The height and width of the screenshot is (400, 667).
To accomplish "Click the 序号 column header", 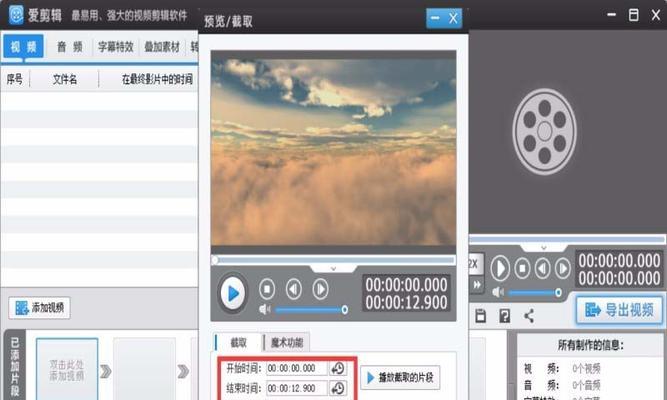I will [x=14, y=79].
